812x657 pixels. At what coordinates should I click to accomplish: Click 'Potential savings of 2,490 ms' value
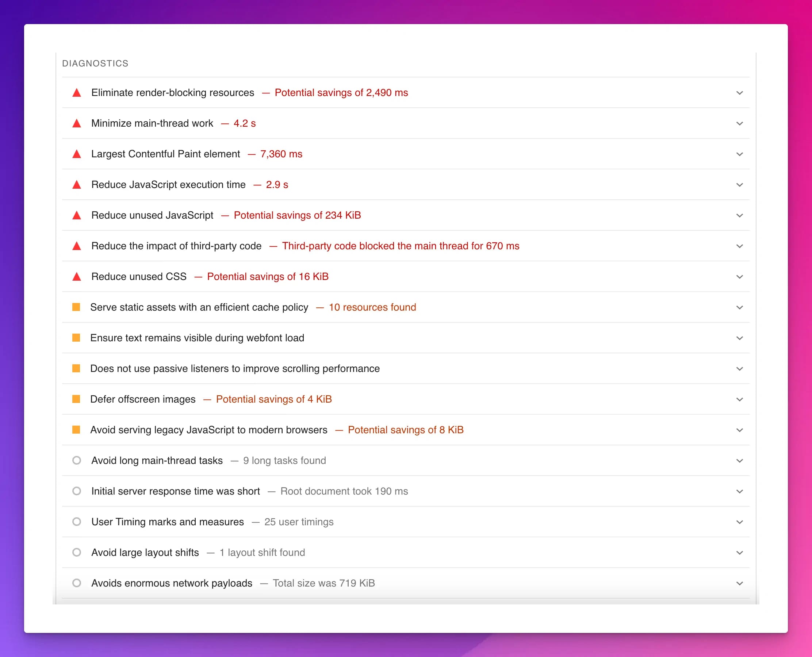tap(341, 93)
